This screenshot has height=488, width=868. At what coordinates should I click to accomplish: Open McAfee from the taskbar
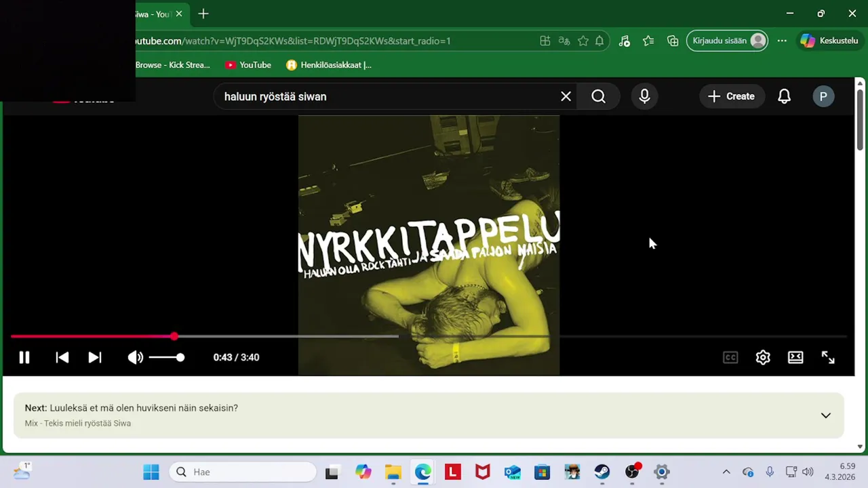point(483,472)
